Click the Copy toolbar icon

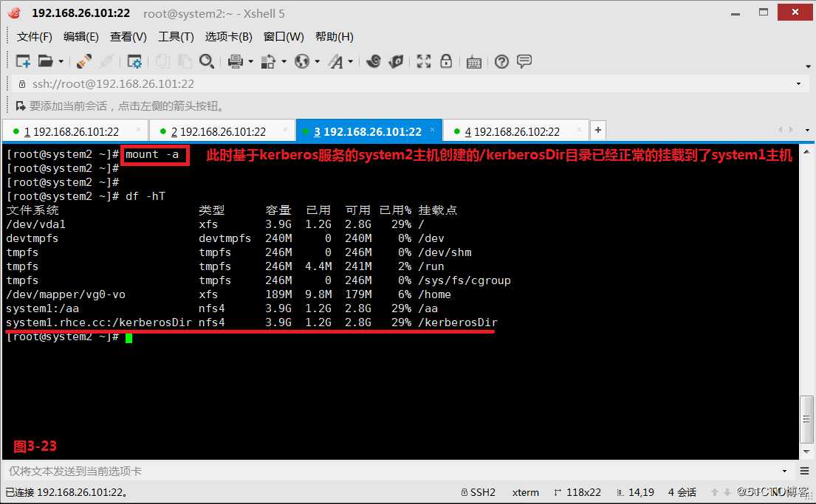pyautogui.click(x=162, y=61)
